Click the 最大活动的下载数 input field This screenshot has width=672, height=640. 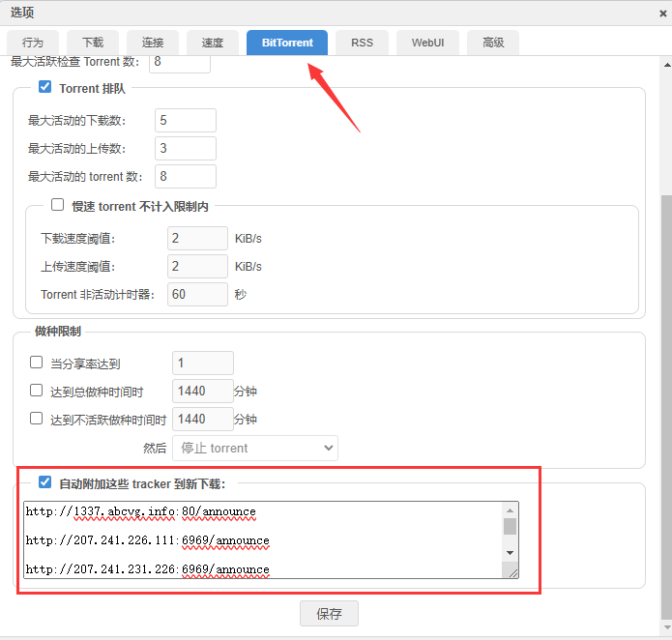point(185,120)
